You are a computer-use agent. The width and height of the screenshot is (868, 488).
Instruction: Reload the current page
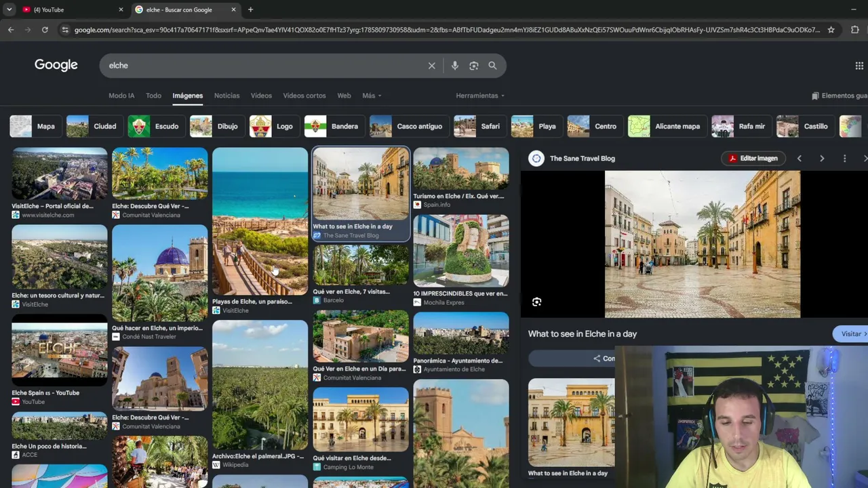[45, 30]
